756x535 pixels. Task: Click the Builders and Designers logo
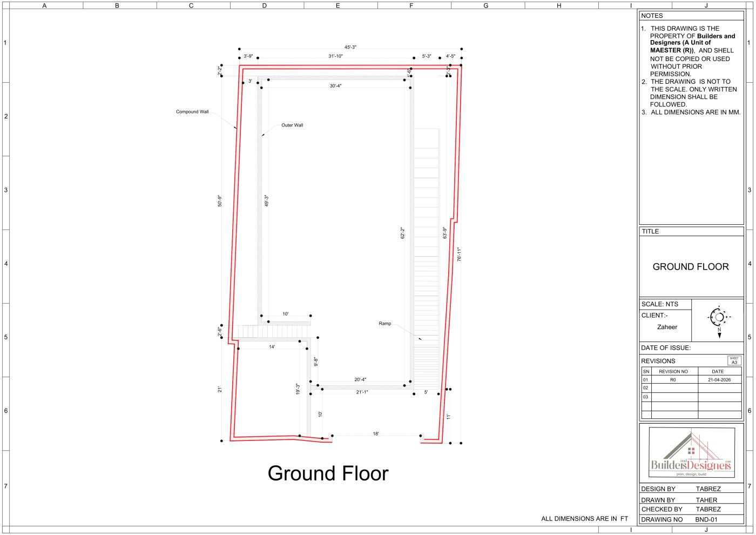tap(691, 452)
